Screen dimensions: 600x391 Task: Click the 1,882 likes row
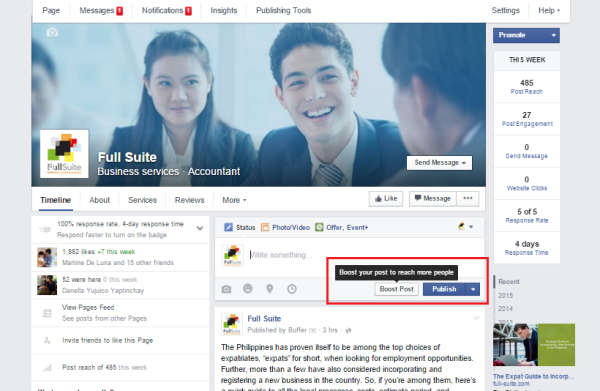coord(120,257)
